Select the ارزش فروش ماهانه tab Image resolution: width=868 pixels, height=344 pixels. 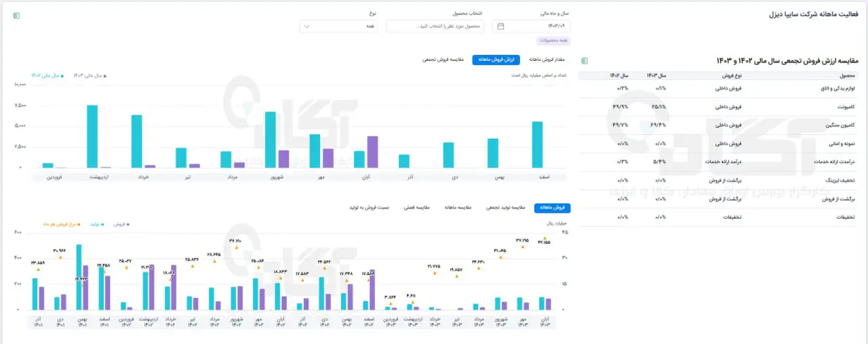(x=496, y=60)
